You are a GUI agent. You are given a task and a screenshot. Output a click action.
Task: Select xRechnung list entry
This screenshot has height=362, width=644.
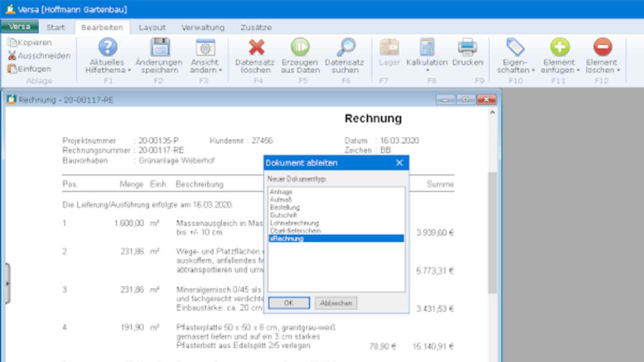[x=336, y=239]
